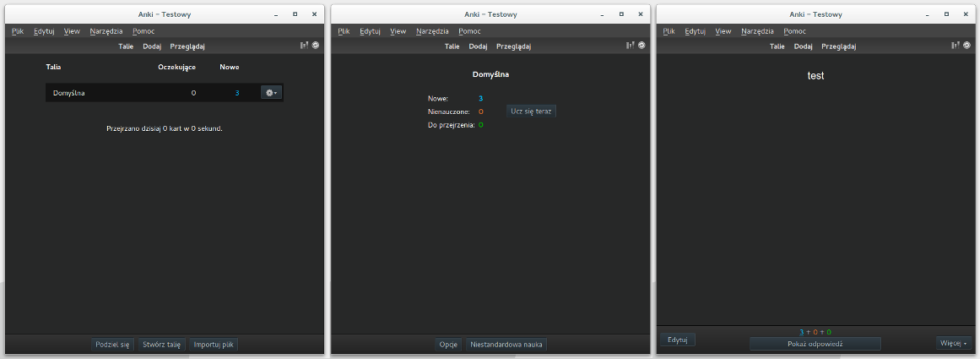
Task: Open Plik menu in left window
Action: [18, 31]
